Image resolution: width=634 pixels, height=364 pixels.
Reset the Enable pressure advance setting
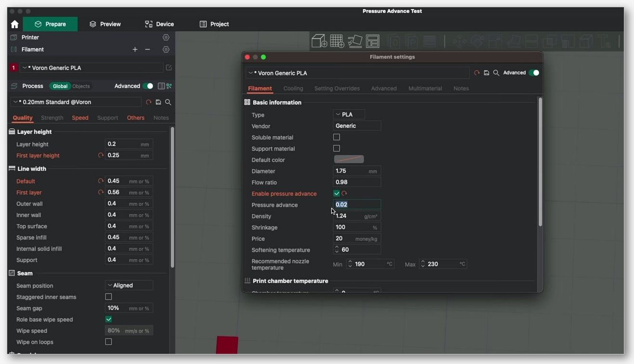pos(344,194)
